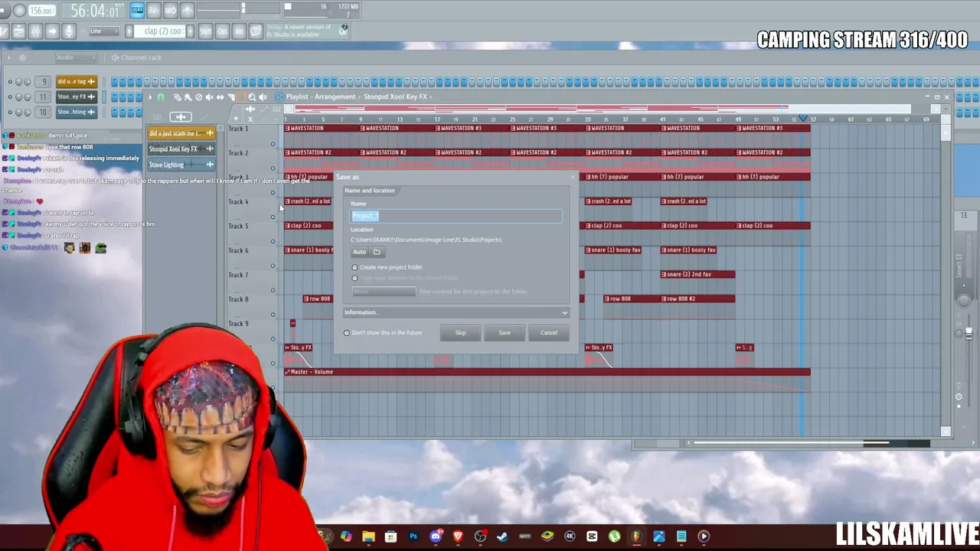The height and width of the screenshot is (551, 980).
Task: Click the project Name input field
Action: [456, 216]
